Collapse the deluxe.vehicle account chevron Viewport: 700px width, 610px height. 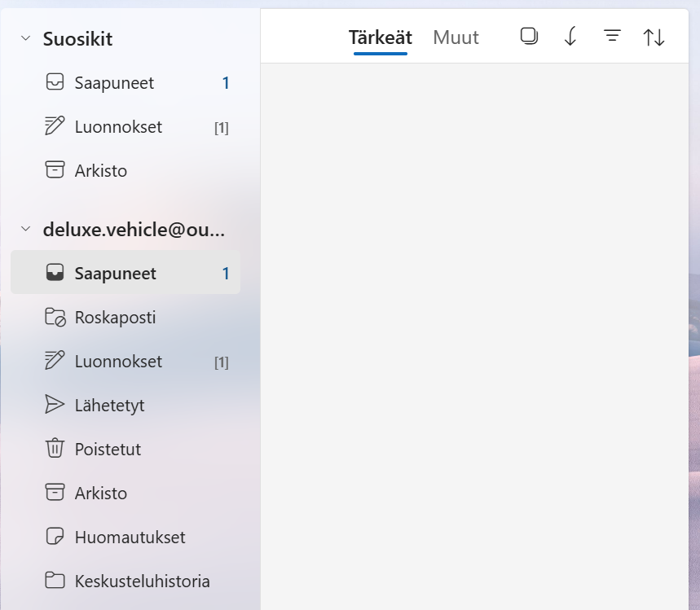pyautogui.click(x=26, y=229)
